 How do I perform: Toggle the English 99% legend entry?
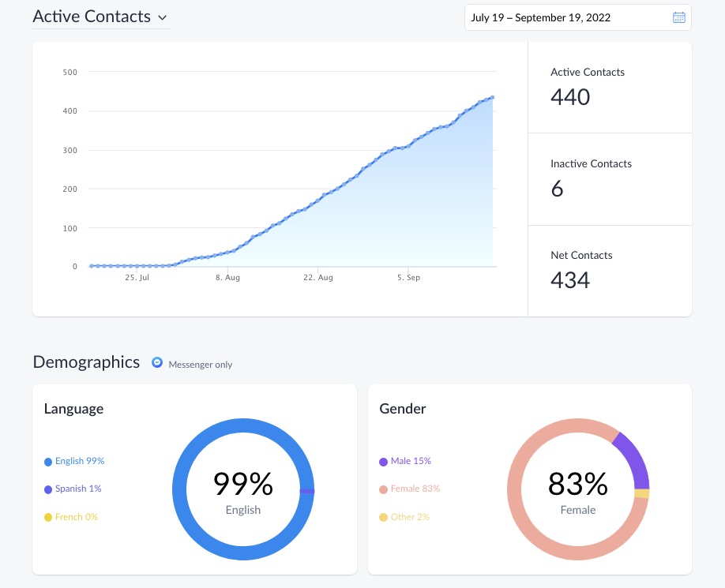click(x=73, y=461)
